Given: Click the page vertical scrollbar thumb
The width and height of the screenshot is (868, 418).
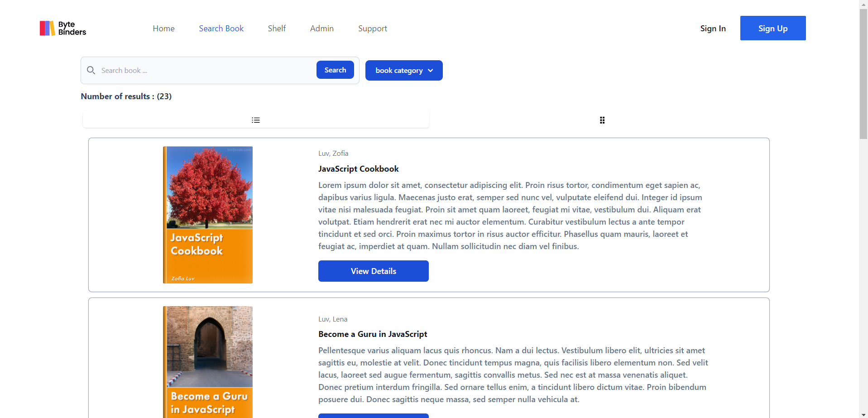Looking at the screenshot, I should (x=863, y=72).
